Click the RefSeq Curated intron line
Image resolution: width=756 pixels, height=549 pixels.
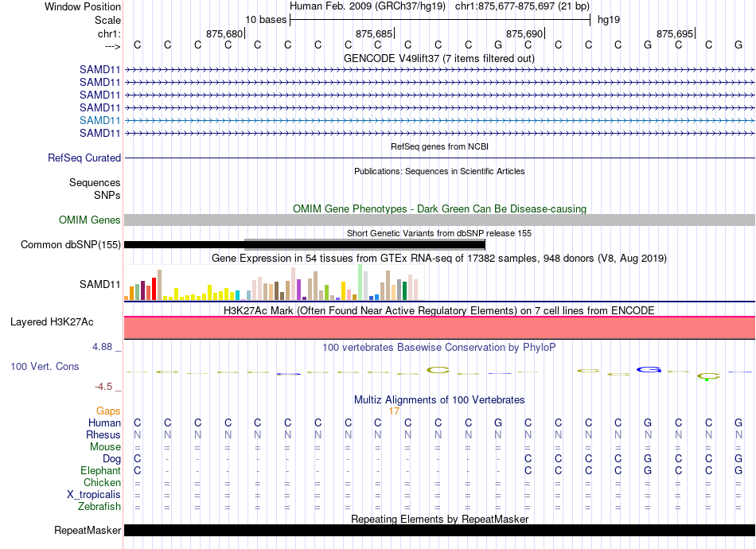(439, 158)
